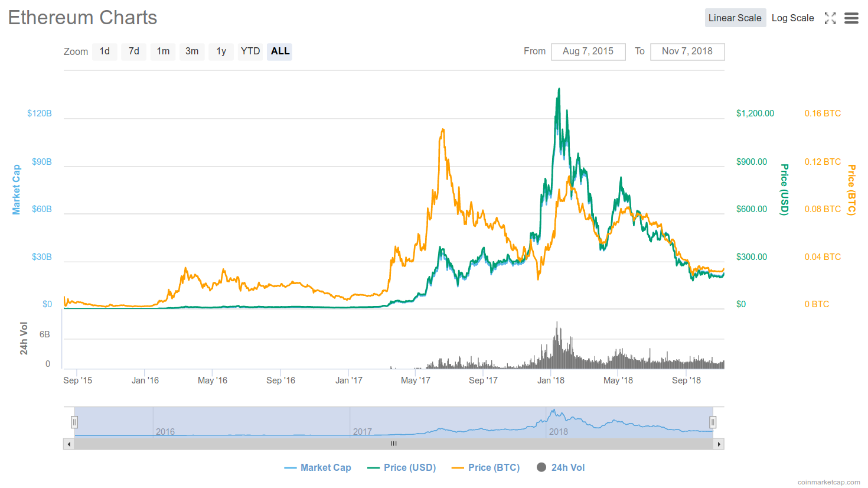Image resolution: width=868 pixels, height=488 pixels.
Task: Toggle Market Cap series in legend
Action: [x=318, y=467]
